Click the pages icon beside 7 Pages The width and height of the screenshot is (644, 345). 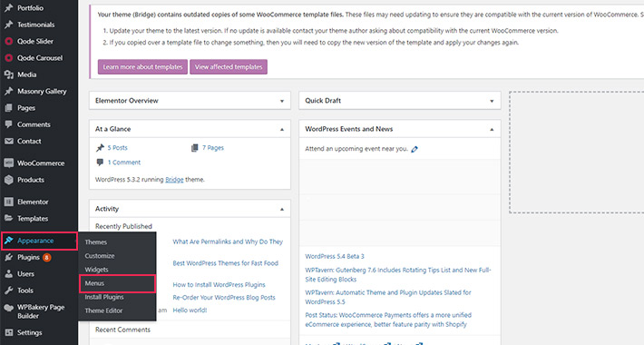pos(195,148)
